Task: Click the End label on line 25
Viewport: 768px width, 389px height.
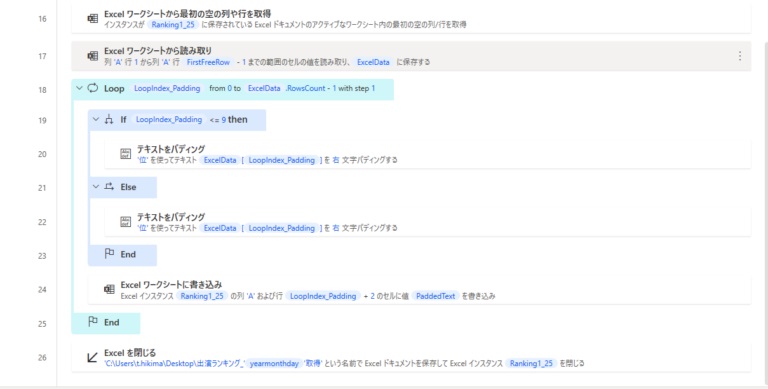Action: 112,322
